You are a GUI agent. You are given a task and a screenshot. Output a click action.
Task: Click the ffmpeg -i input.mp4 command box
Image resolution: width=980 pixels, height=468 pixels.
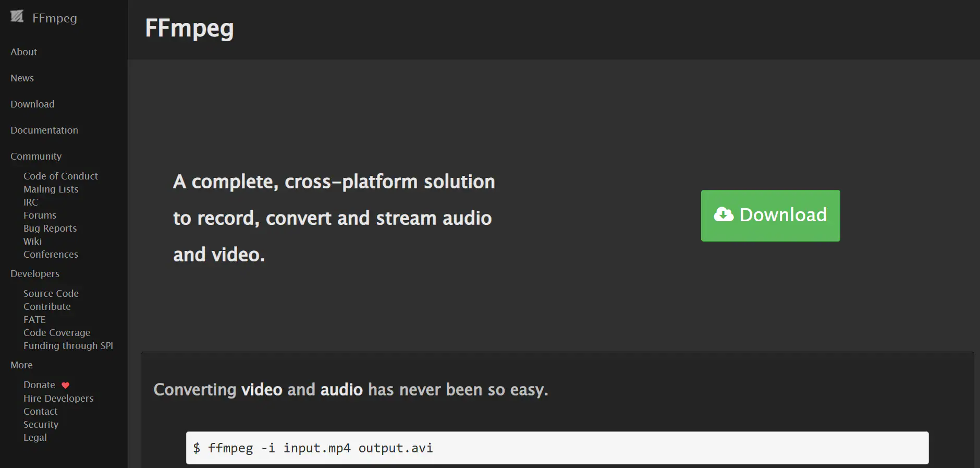(557, 448)
